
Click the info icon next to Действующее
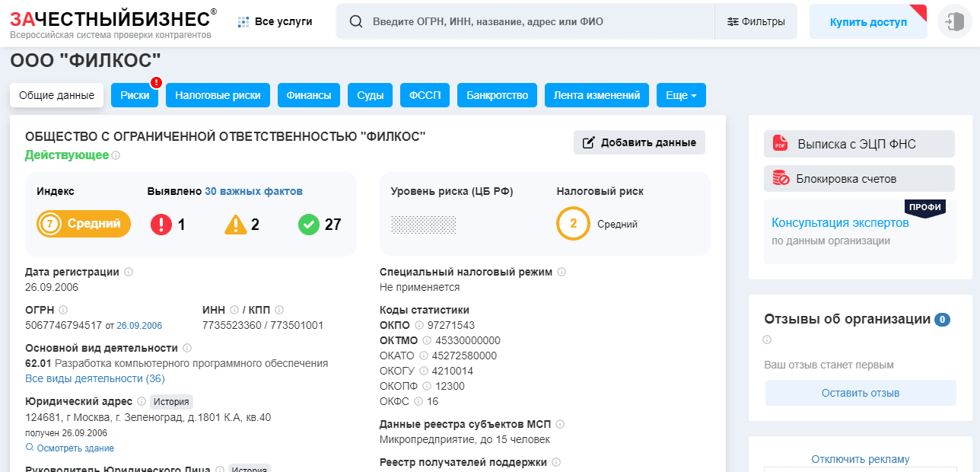click(x=116, y=155)
